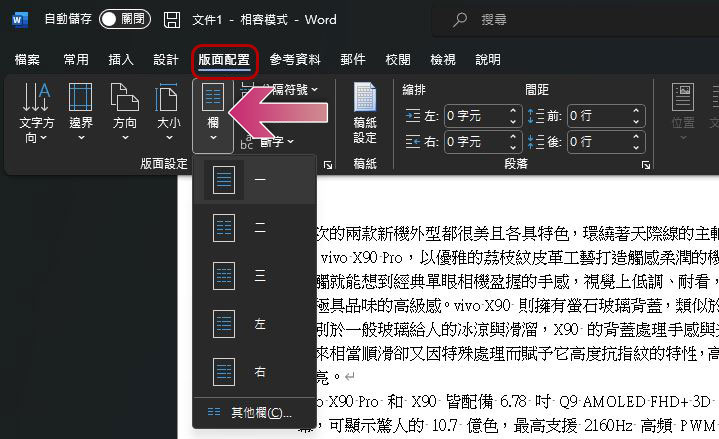Toggle the 自動儲存 AutoSave switch

[x=125, y=19]
